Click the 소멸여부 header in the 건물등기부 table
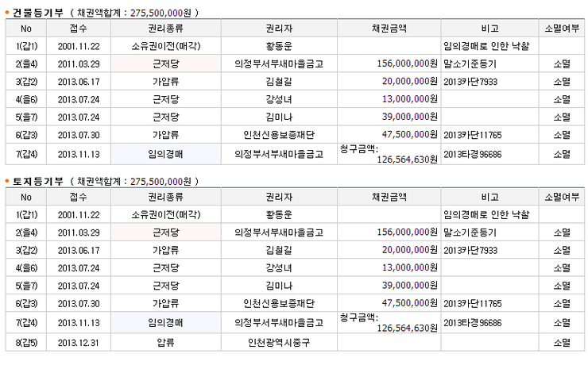This screenshot has width=588, height=369. pyautogui.click(x=562, y=29)
